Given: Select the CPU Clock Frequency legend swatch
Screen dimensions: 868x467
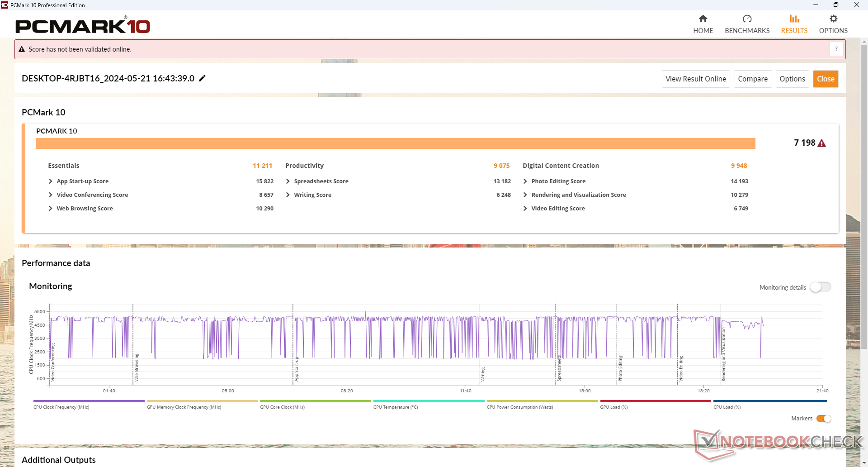Looking at the screenshot, I should [x=89, y=401].
